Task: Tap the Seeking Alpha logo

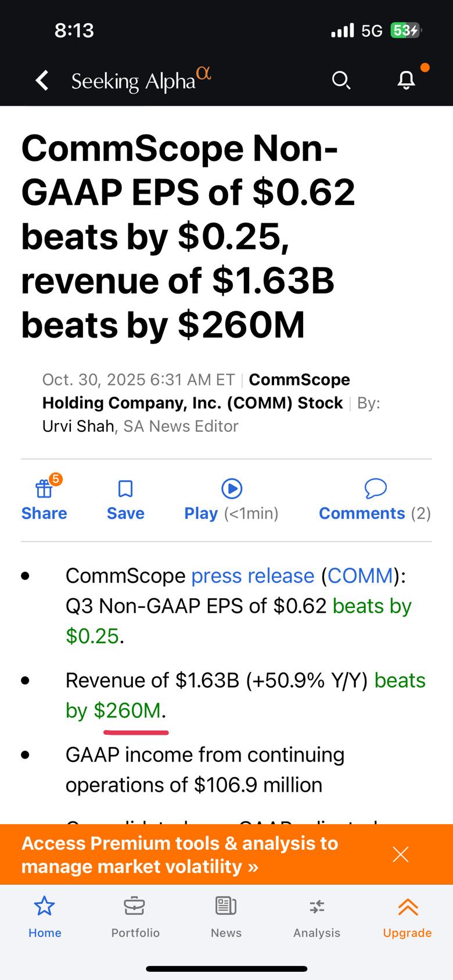Action: pos(141,80)
